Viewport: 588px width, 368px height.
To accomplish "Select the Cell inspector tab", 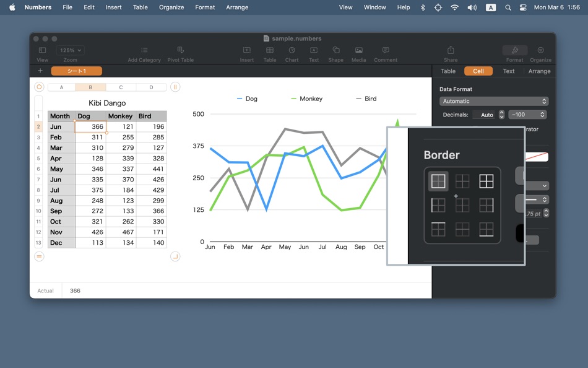I will [478, 71].
